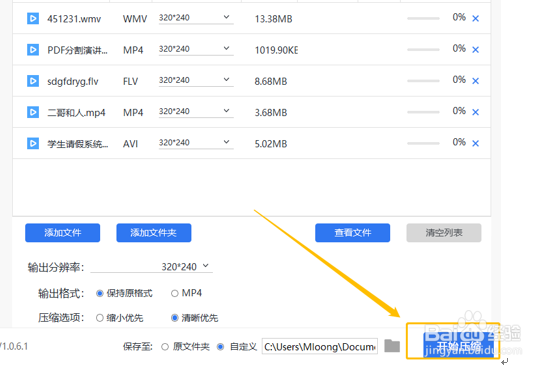Browse for the save folder with the folder icon
This screenshot has height=370, width=554.
coord(392,346)
